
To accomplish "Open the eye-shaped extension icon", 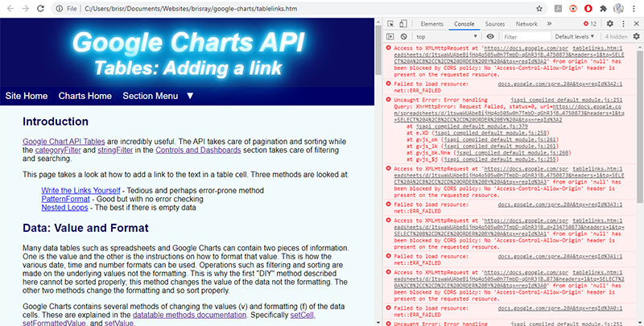I will click(573, 9).
